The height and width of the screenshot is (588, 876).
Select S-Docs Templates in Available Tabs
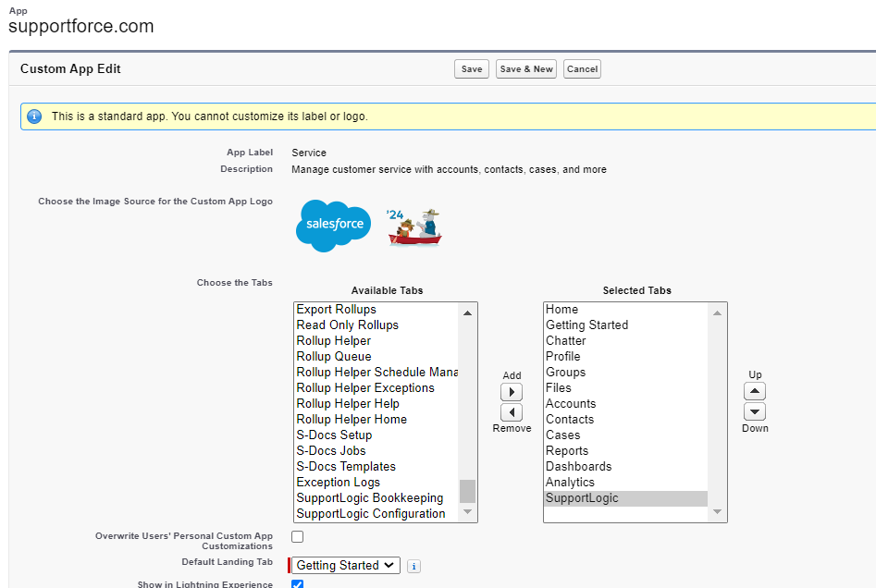376,466
